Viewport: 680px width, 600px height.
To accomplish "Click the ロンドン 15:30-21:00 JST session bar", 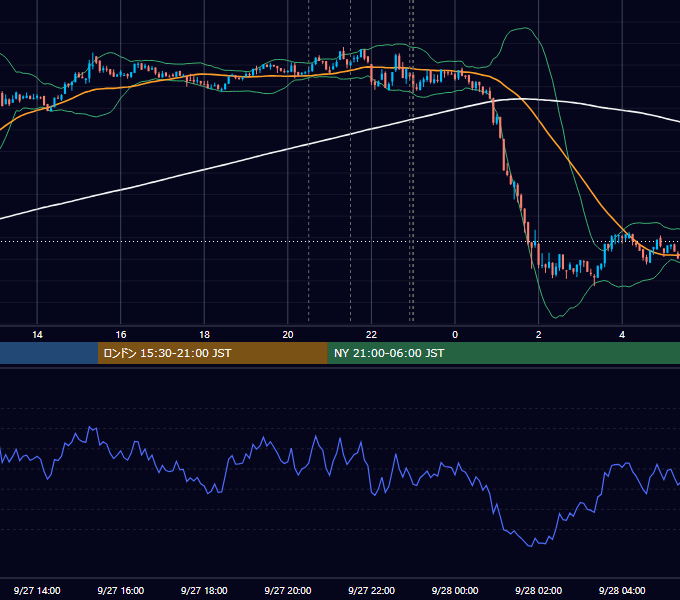I will point(212,353).
